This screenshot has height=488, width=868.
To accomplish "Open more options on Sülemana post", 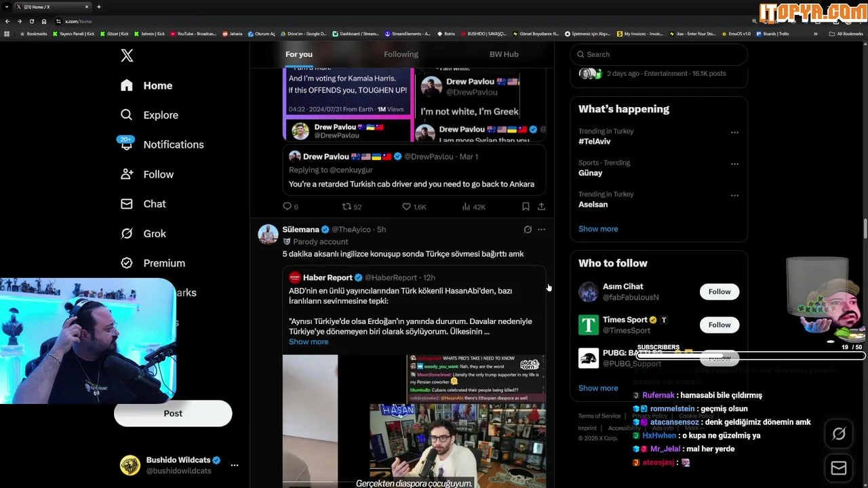I will click(x=541, y=230).
